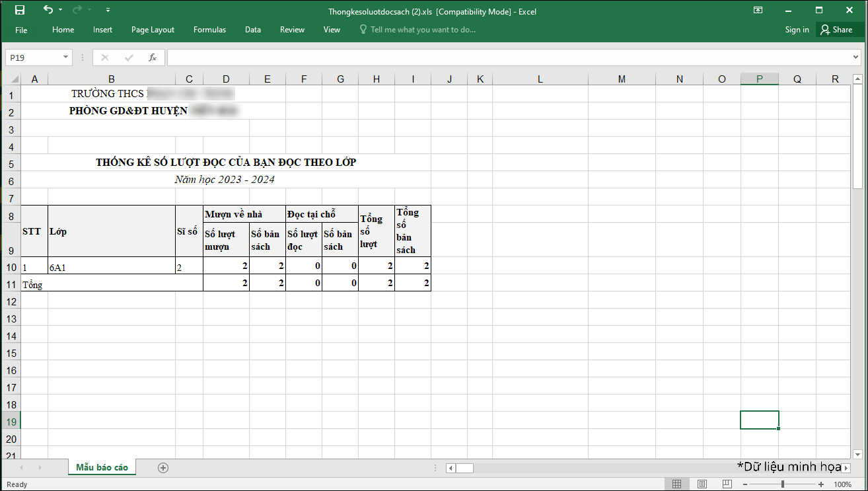Screen dimensions: 868x491
Task: Click the Enter checkmark formula bar icon
Action: pyautogui.click(x=129, y=57)
